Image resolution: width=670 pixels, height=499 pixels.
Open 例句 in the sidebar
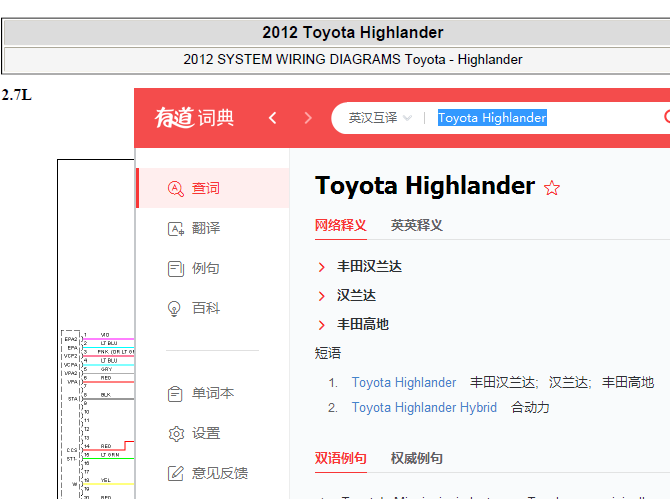click(x=213, y=268)
